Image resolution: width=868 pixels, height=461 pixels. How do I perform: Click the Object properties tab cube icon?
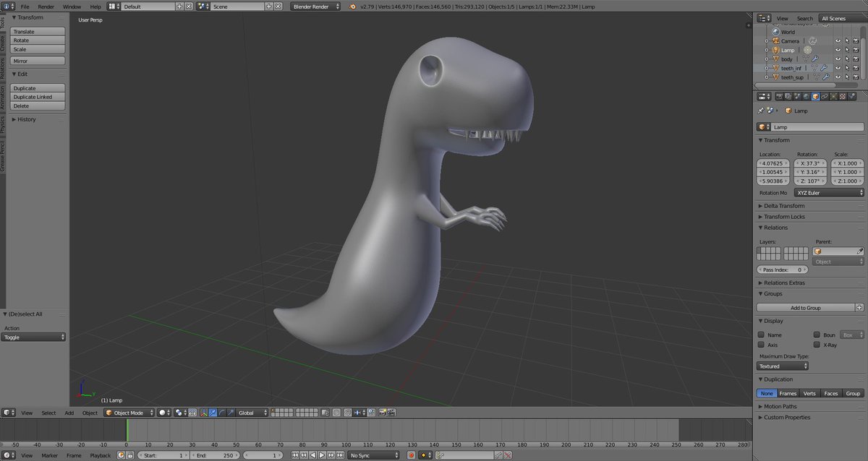coord(815,96)
